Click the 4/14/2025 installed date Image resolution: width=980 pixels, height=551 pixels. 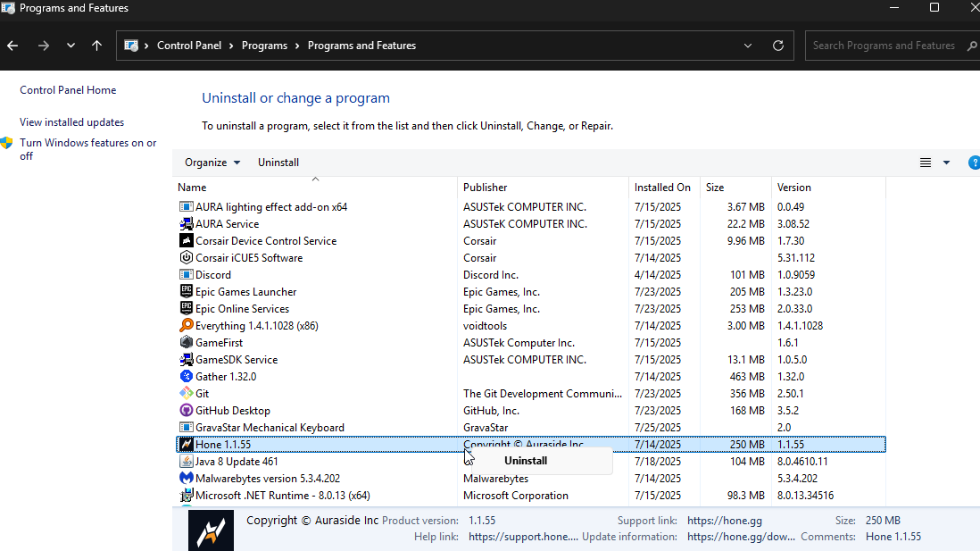[658, 275]
